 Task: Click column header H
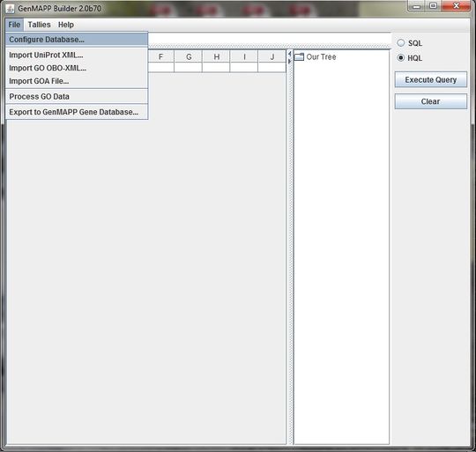(x=217, y=56)
